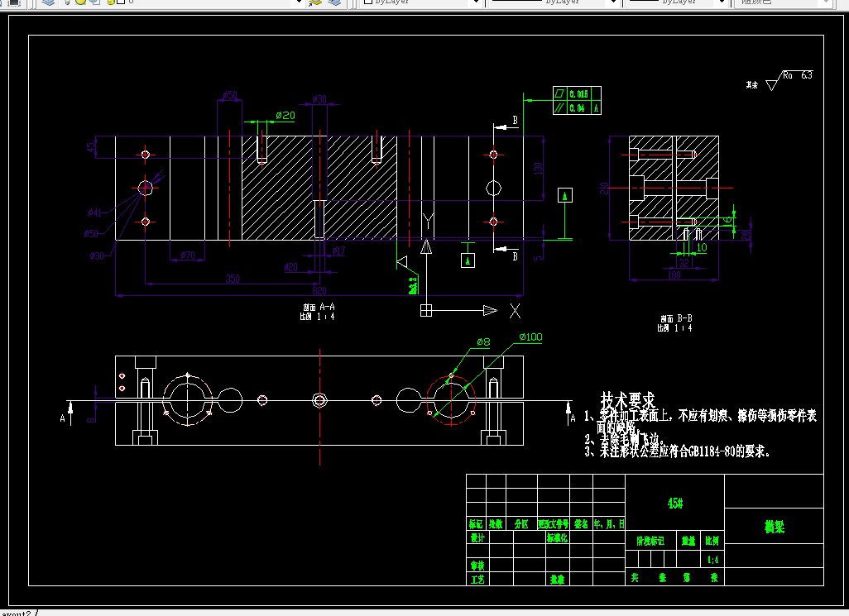
Task: Select the green ø20 dimension at top
Action: click(285, 115)
